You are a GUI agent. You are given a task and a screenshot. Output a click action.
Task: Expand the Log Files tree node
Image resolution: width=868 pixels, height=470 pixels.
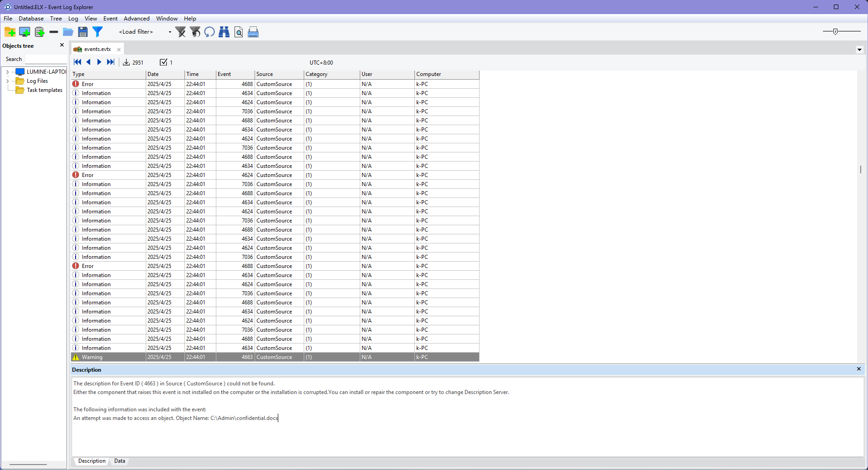pos(7,81)
